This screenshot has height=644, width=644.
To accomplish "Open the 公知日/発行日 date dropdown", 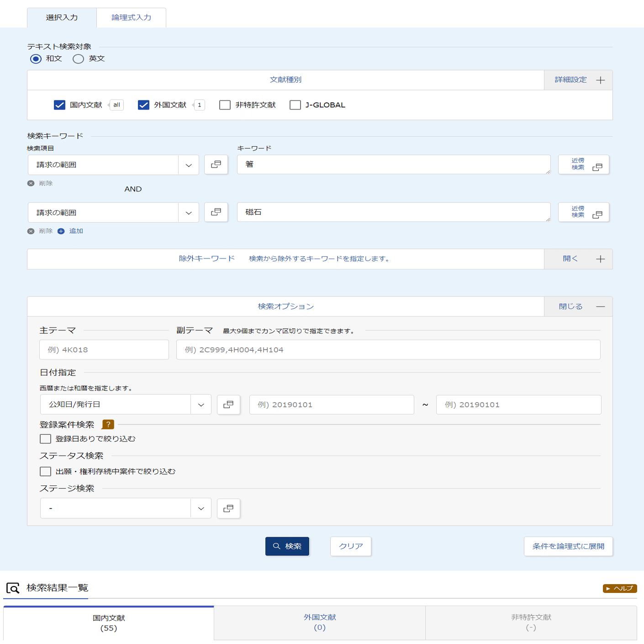I will click(x=200, y=404).
